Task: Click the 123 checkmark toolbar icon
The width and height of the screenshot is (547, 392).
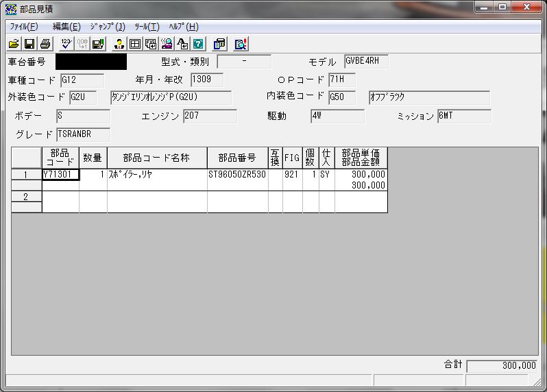Action: (66, 44)
